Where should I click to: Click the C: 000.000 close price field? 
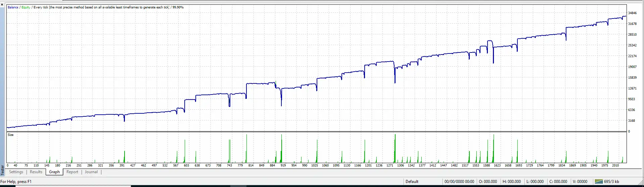pos(558,182)
